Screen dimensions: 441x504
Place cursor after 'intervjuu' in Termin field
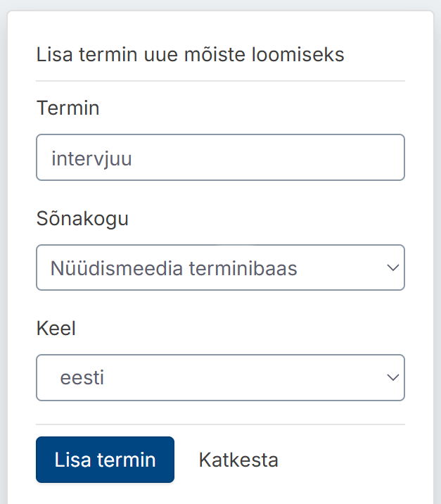point(134,158)
